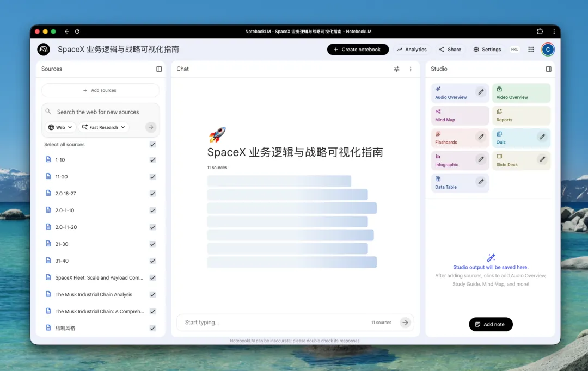Image resolution: width=588 pixels, height=371 pixels.
Task: Customize Flashcards with pencil icon
Action: [x=481, y=137]
